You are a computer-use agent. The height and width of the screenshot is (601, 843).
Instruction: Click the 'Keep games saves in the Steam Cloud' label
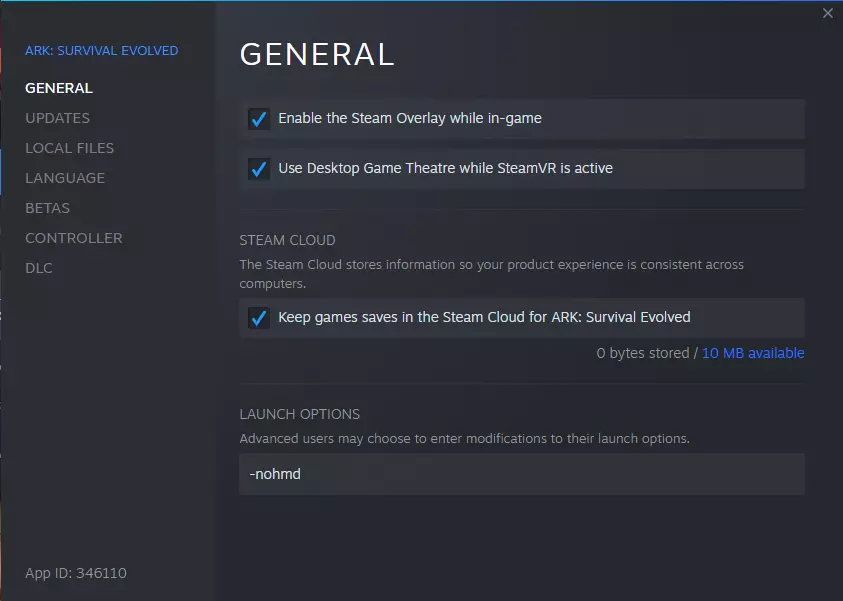click(484, 317)
